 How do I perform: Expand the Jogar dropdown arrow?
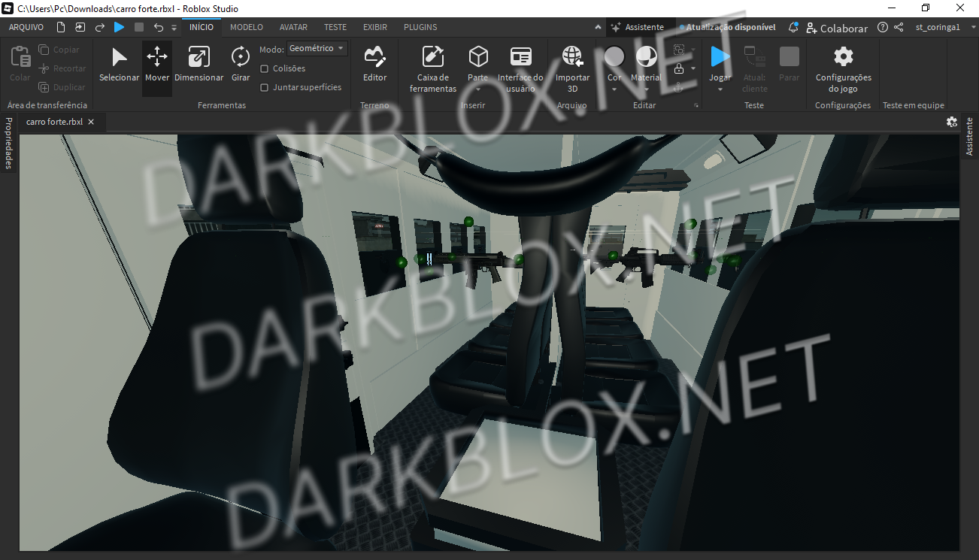click(720, 89)
